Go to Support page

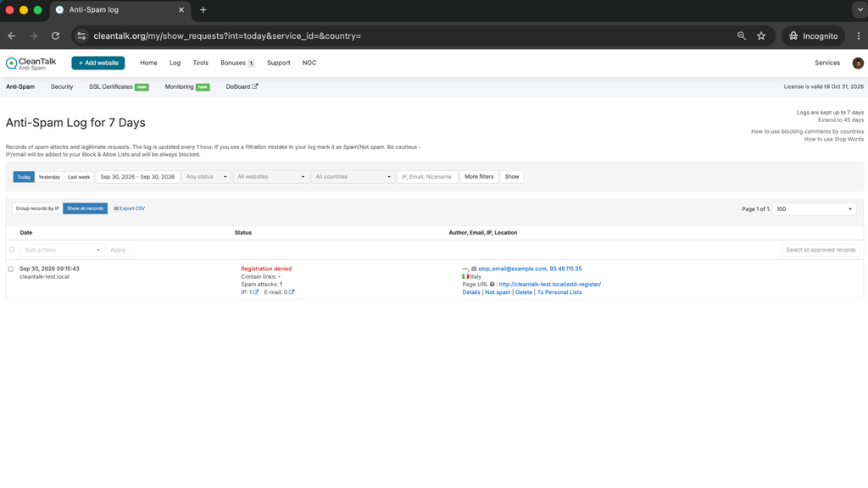(278, 63)
